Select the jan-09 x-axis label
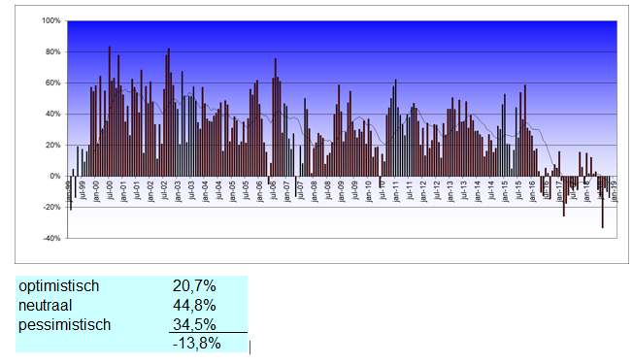Image resolution: width=633 pixels, height=364 pixels. (x=342, y=191)
